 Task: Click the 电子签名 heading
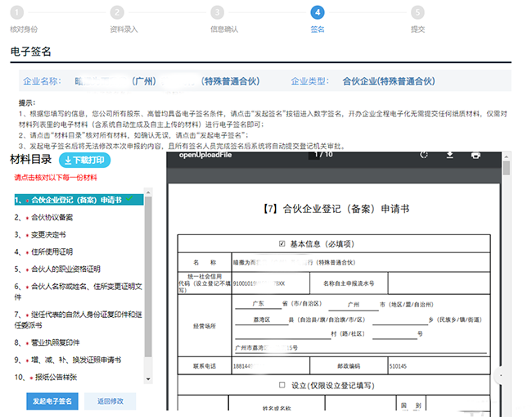tap(31, 52)
